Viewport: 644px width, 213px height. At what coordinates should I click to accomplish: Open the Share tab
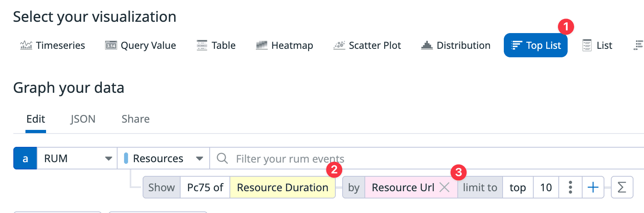point(135,119)
